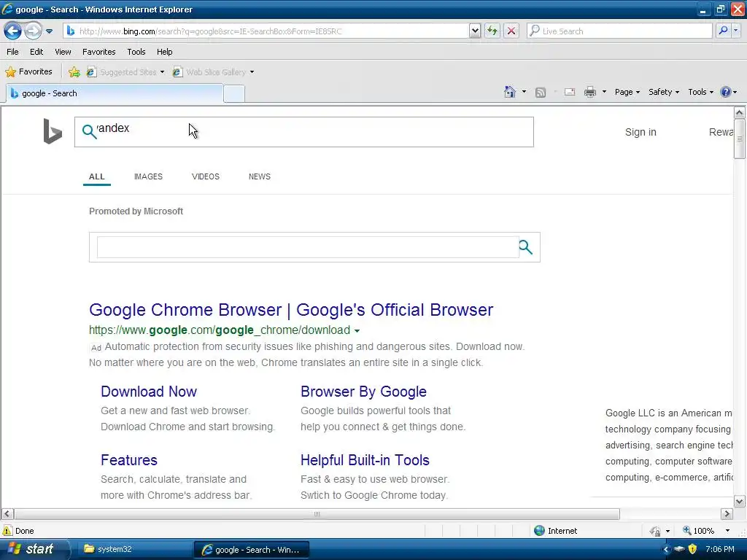Click the promoted box search magnifier icon
747x560 pixels.
coord(525,247)
